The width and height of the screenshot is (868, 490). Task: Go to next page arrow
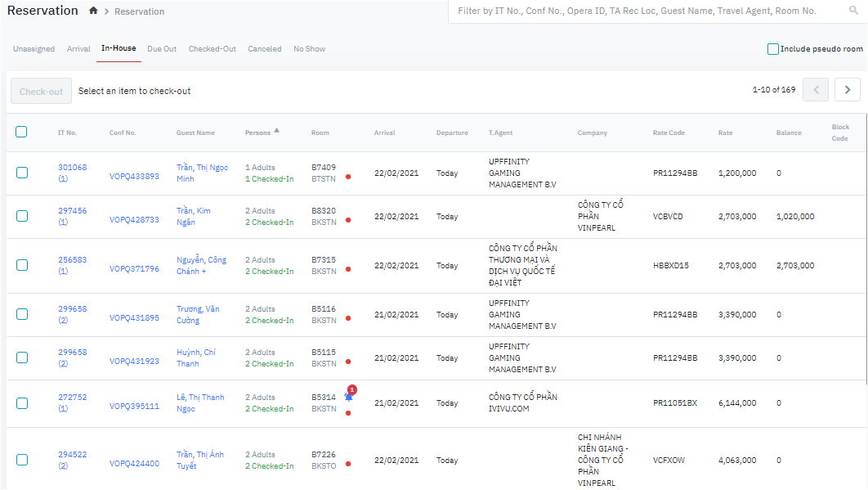coord(848,90)
